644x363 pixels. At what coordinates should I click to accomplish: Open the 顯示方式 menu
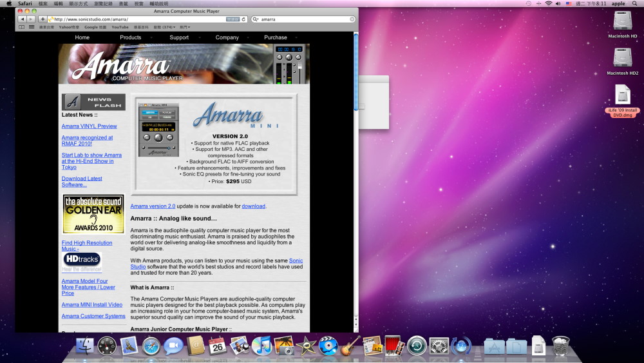[79, 3]
